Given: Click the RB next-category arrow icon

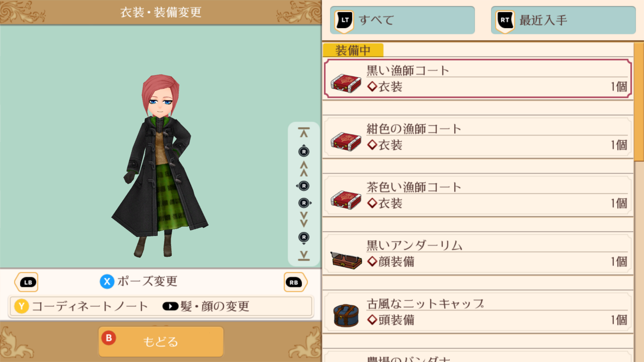Looking at the screenshot, I should point(296,282).
